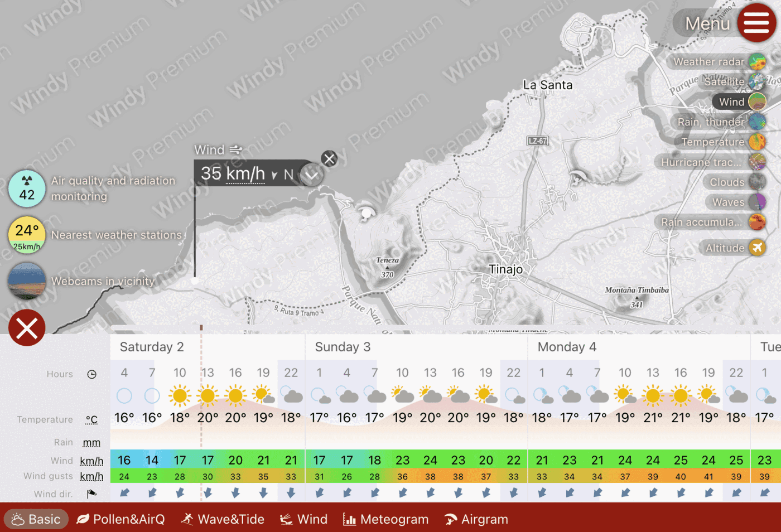The width and height of the screenshot is (781, 532).
Task: Switch to the Basic forecast tab
Action: tap(36, 519)
